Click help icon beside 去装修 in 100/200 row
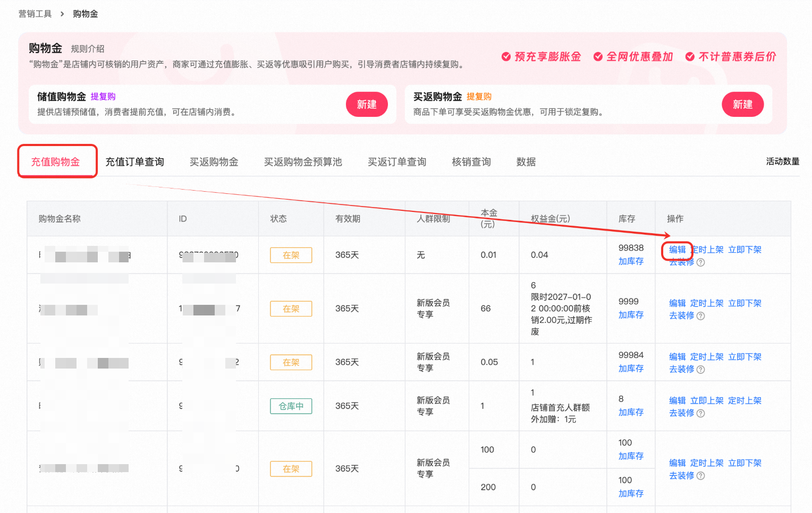The height and width of the screenshot is (513, 812). click(x=701, y=476)
